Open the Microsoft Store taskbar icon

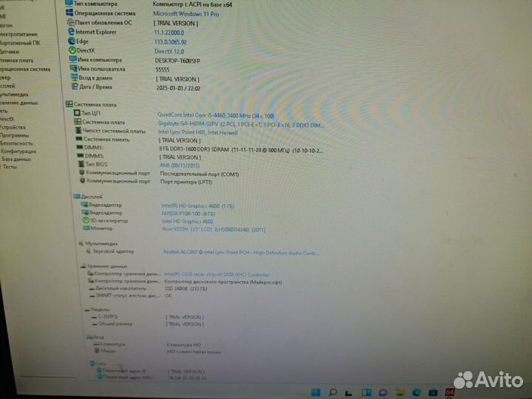(433, 392)
